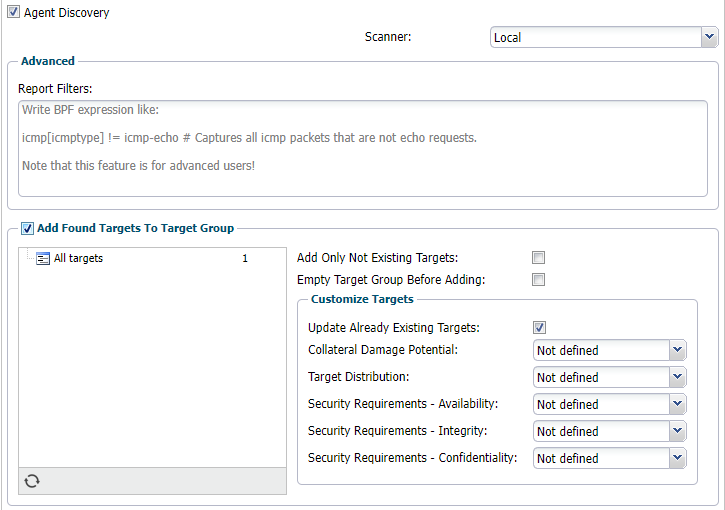Check Empty Target Group Before Adding
Image resolution: width=725 pixels, height=510 pixels.
[539, 280]
